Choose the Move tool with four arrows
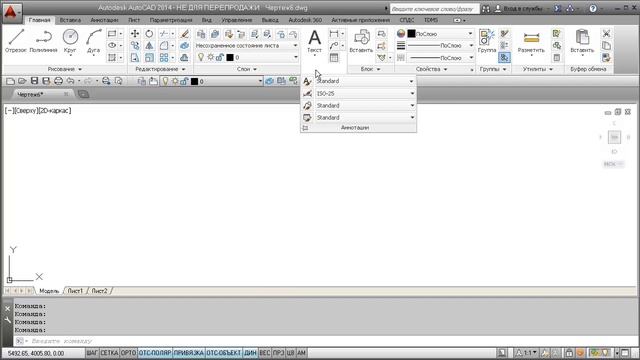The image size is (640, 360). click(135, 34)
